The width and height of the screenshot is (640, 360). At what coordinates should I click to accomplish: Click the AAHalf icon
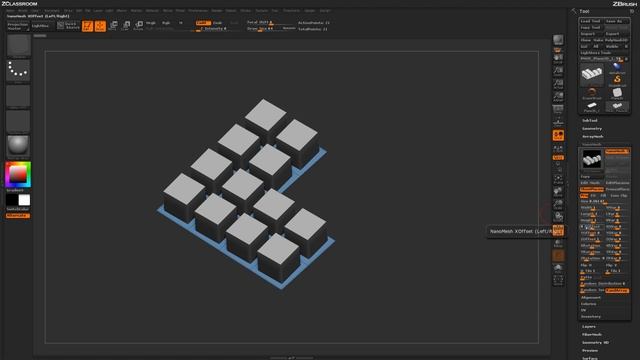pos(558,96)
